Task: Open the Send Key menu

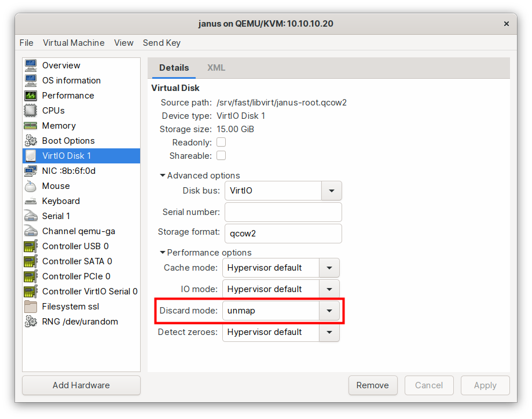Action: pos(162,42)
